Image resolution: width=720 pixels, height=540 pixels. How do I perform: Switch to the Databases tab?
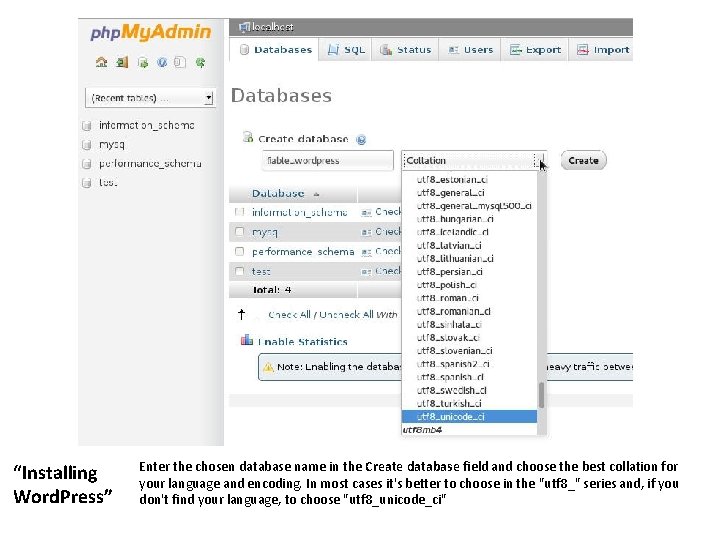click(x=274, y=50)
